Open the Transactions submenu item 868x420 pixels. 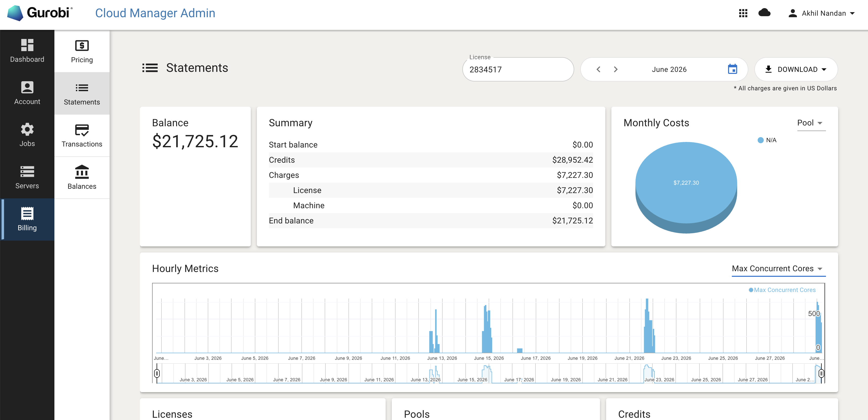[82, 135]
